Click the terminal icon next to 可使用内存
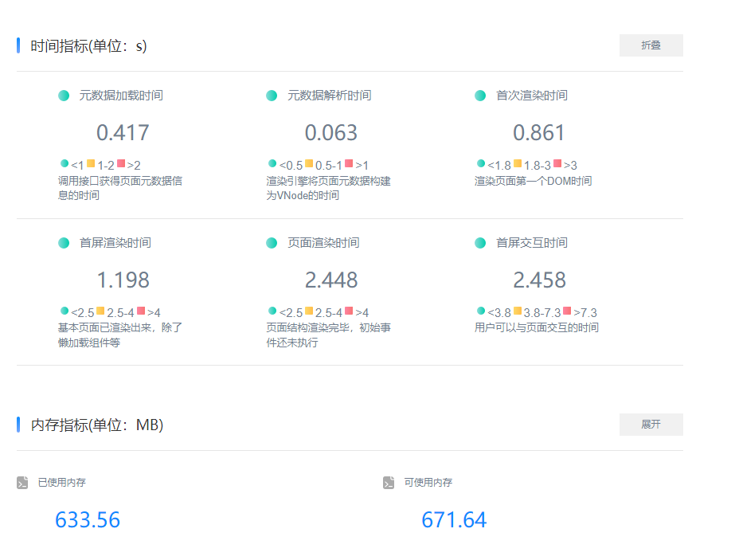Screen dimensions: 735x560 point(389,483)
